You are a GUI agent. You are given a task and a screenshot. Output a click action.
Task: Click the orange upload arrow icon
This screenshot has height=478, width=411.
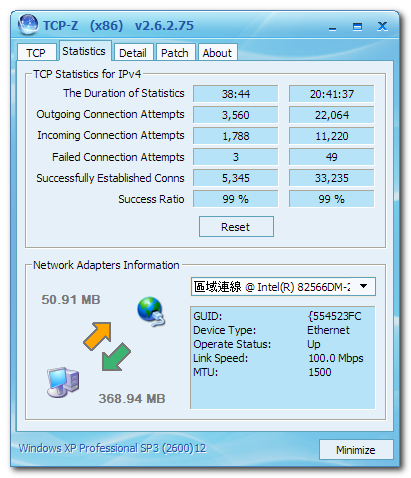[x=97, y=336]
